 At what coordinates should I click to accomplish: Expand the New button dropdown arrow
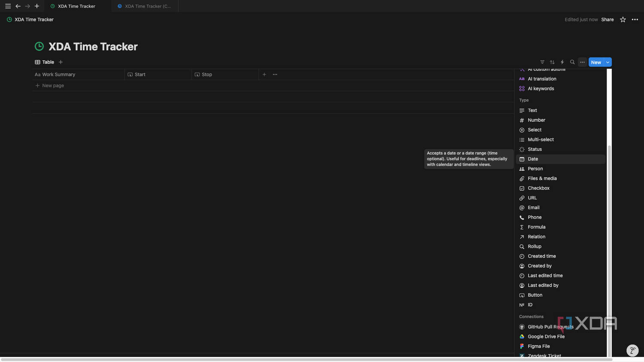pyautogui.click(x=608, y=62)
